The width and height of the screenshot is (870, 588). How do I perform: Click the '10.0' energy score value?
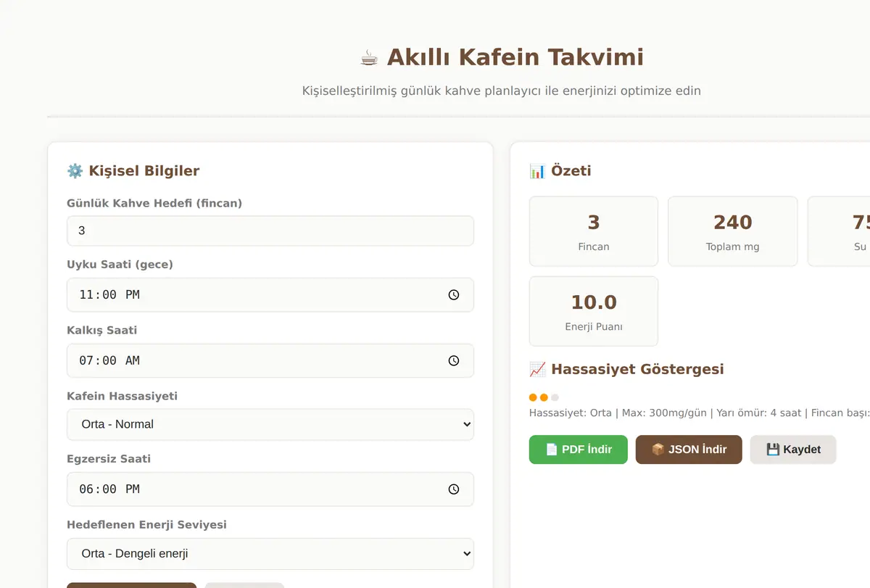594,302
